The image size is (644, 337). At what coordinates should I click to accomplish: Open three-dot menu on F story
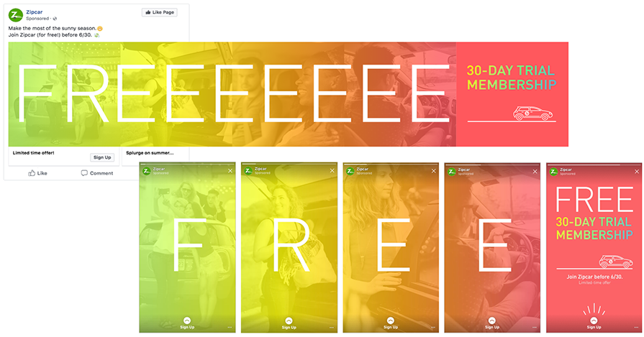[x=230, y=327]
